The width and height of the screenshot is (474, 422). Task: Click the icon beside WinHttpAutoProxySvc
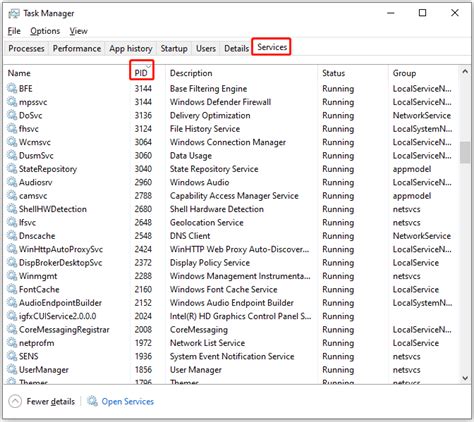(12, 249)
